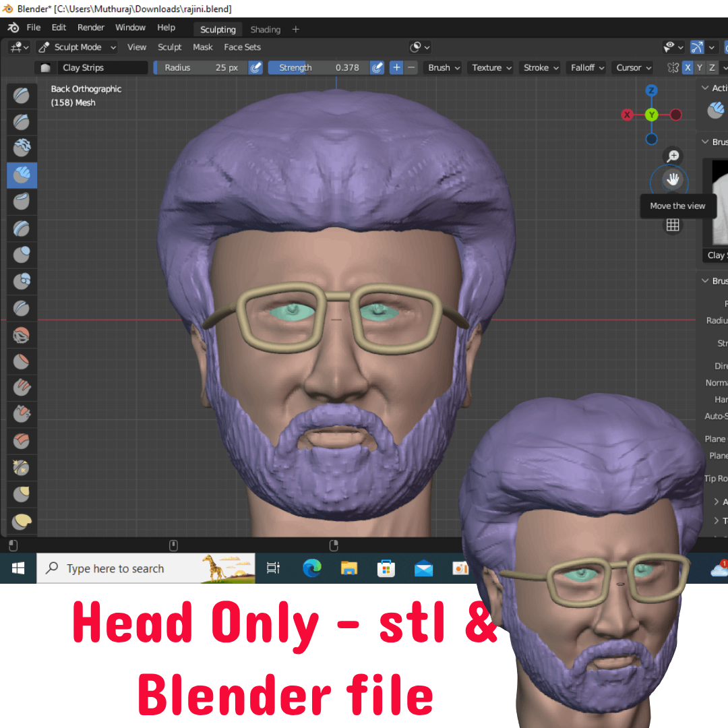Click the add workspace plus button
Viewport: 728px width, 728px height.
pyautogui.click(x=296, y=30)
